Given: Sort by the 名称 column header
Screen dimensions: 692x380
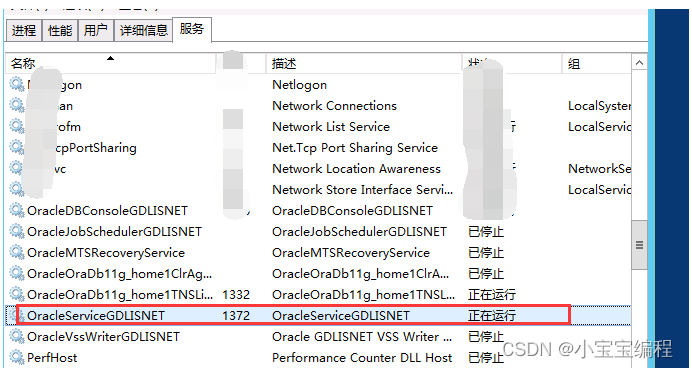Looking at the screenshot, I should 110,64.
